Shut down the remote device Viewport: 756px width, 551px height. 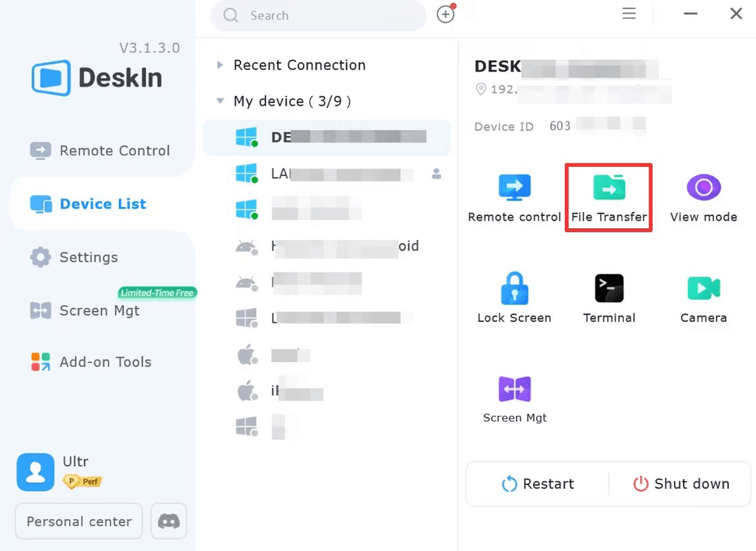point(681,484)
